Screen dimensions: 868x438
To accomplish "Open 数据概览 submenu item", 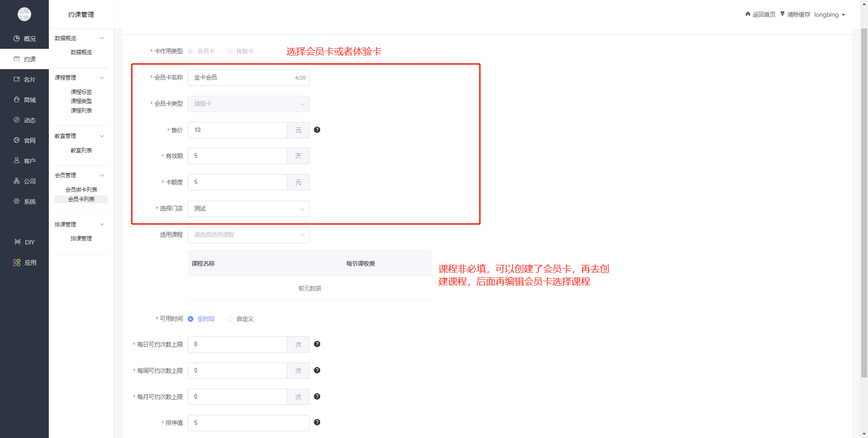I will pyautogui.click(x=81, y=52).
